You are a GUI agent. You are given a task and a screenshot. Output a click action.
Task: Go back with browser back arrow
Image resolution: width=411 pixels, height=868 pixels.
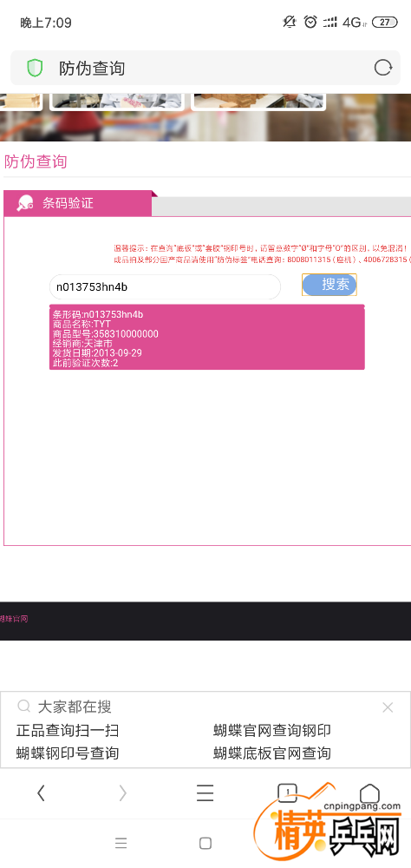pyautogui.click(x=41, y=793)
